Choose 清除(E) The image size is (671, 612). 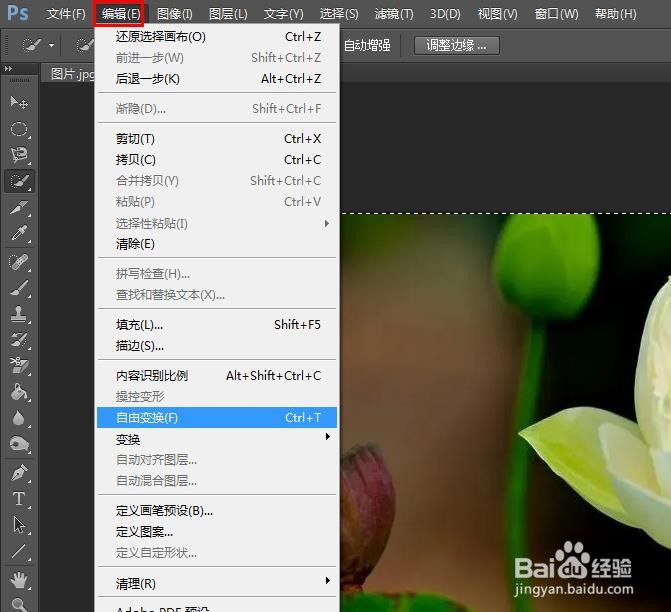217,244
